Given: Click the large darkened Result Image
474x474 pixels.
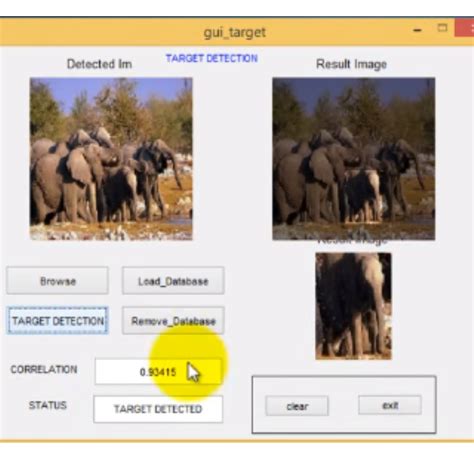Looking at the screenshot, I should [354, 159].
